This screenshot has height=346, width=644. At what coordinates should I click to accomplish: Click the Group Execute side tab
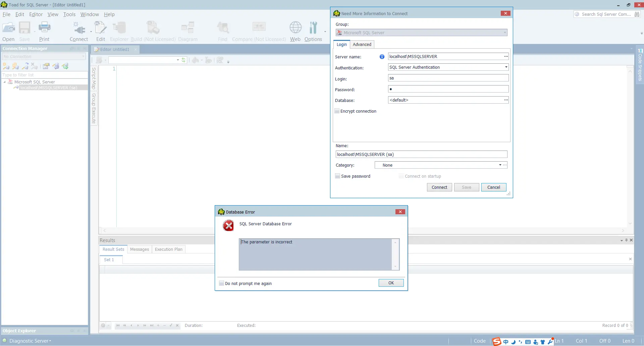pyautogui.click(x=94, y=108)
